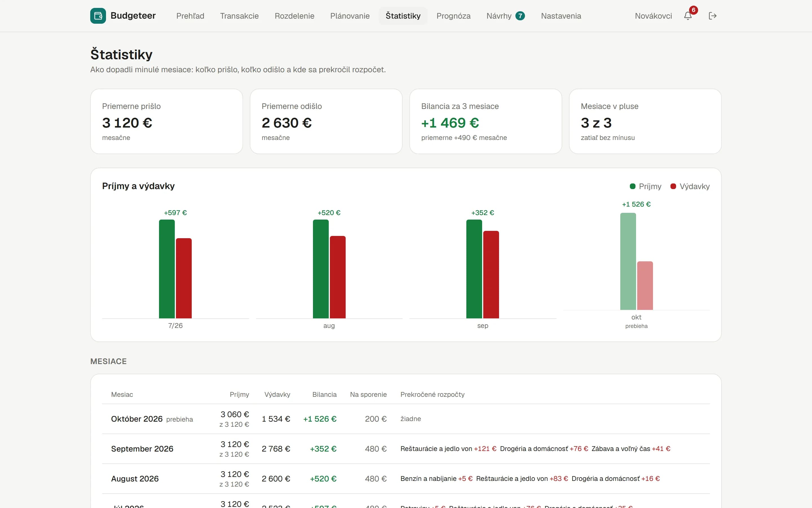Go to the Rozdelenie tab

[x=294, y=16]
